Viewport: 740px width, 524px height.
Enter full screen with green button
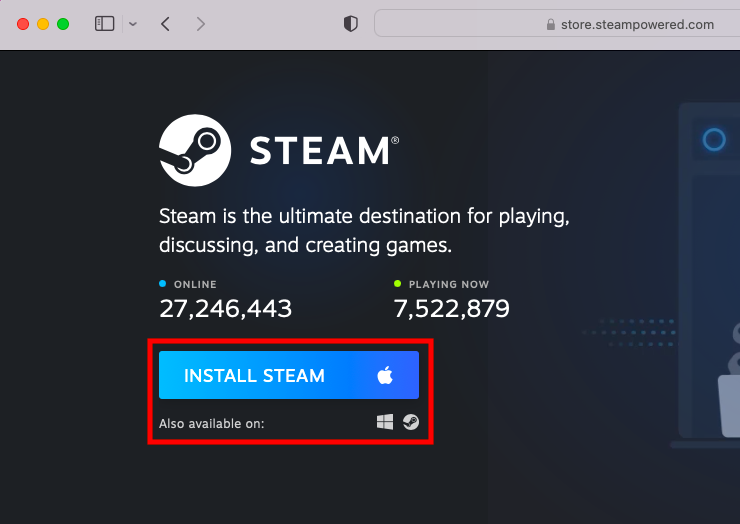click(63, 24)
